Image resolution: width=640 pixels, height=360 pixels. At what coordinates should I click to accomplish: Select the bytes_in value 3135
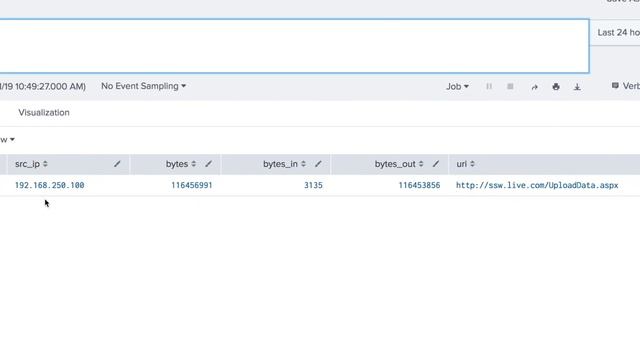coord(313,185)
